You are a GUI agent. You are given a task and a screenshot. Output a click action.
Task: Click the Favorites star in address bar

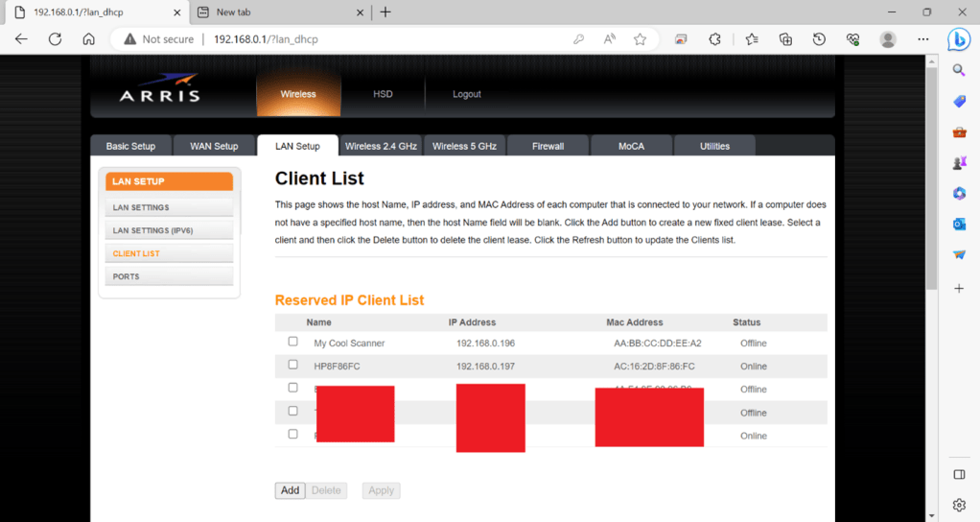(640, 39)
